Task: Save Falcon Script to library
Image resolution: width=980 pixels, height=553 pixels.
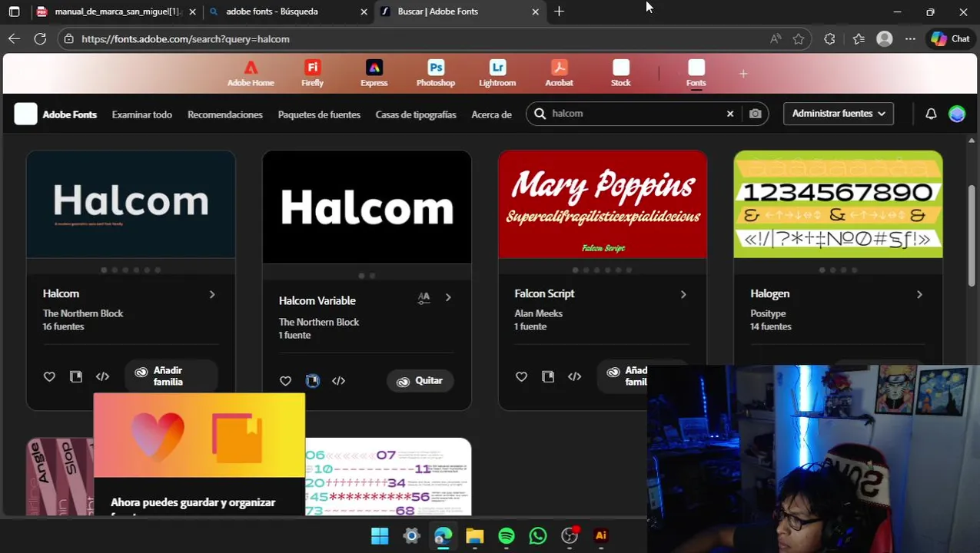Action: 548,376
